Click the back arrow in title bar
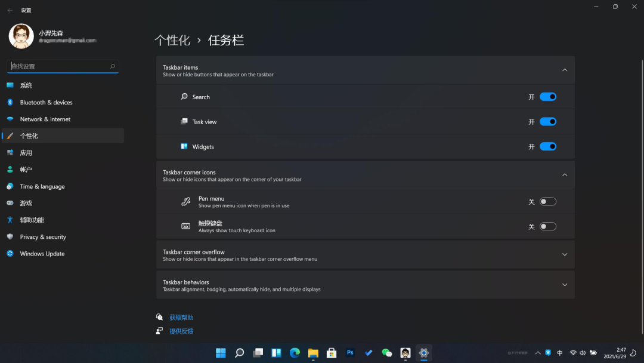Viewport: 644px width, 363px height. 10,10
